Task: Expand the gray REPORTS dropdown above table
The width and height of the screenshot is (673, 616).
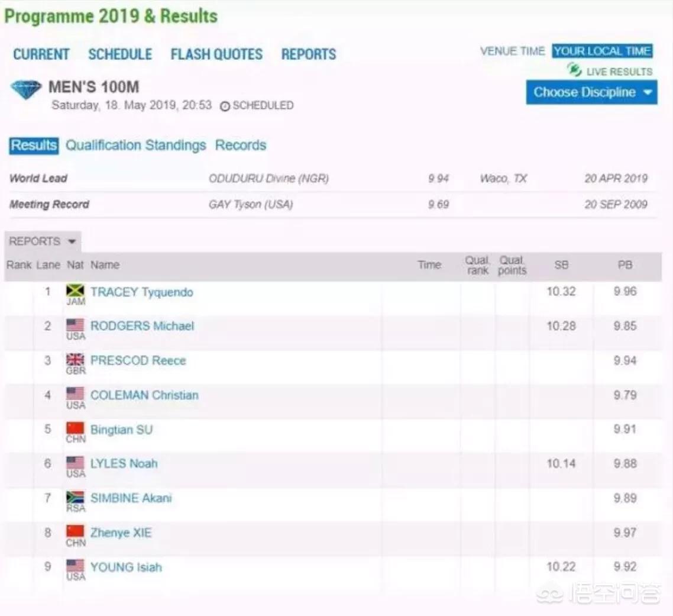Action: pyautogui.click(x=43, y=241)
